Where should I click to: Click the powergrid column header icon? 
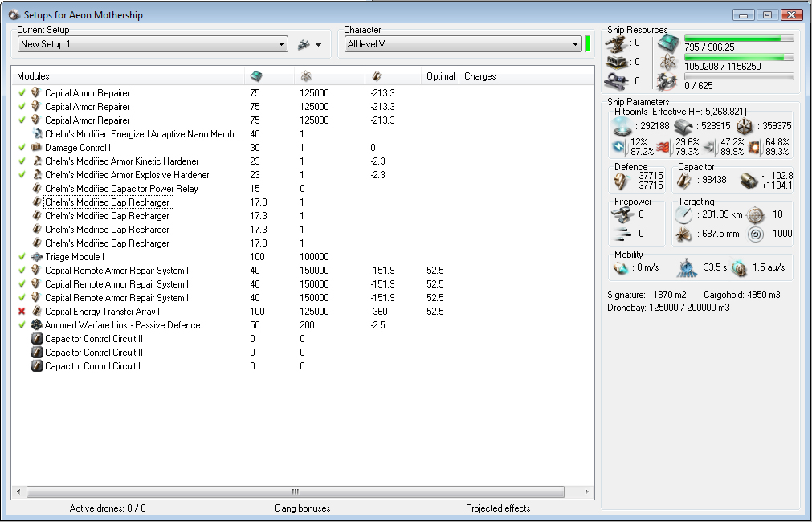coord(306,76)
